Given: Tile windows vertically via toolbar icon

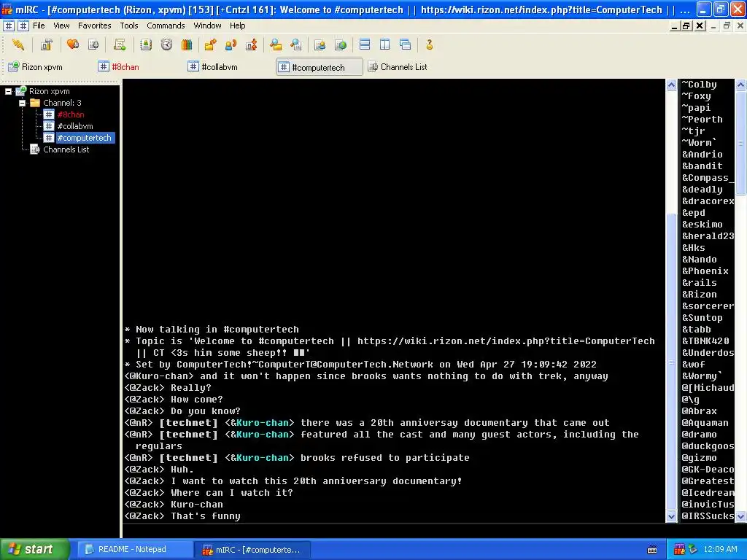Looking at the screenshot, I should (385, 44).
